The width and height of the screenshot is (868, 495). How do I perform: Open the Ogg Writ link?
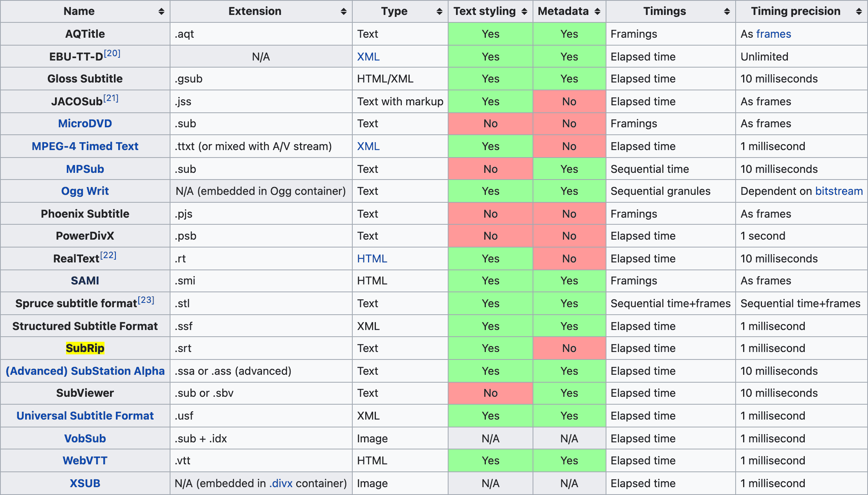click(85, 191)
